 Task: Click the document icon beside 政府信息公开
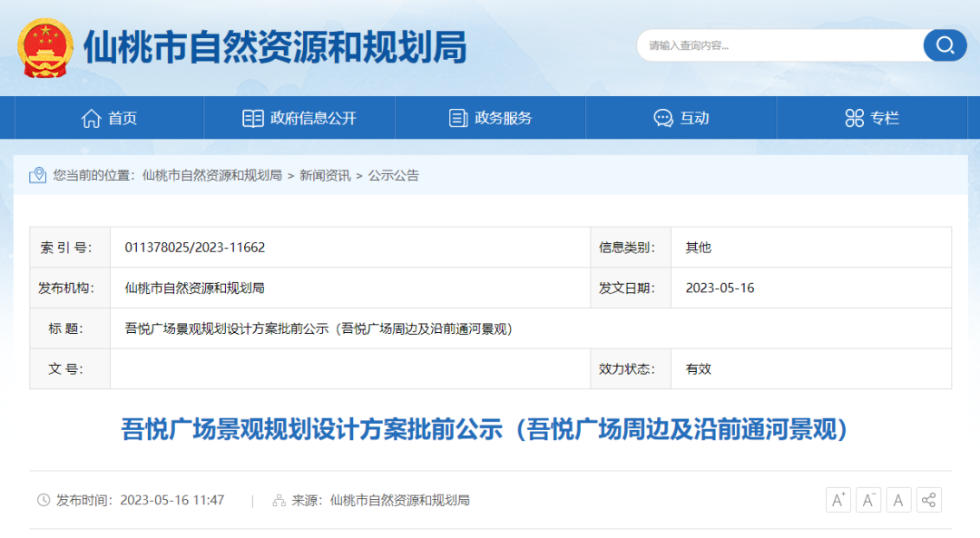click(x=252, y=117)
